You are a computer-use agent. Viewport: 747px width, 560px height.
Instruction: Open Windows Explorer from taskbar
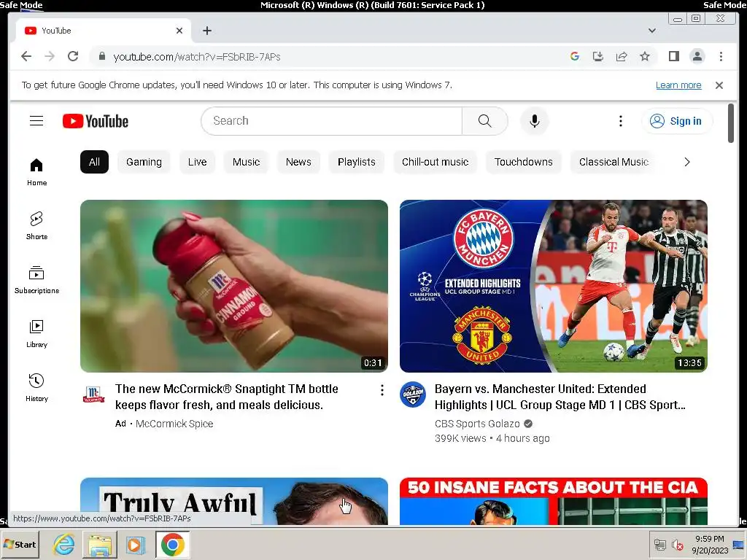point(99,544)
